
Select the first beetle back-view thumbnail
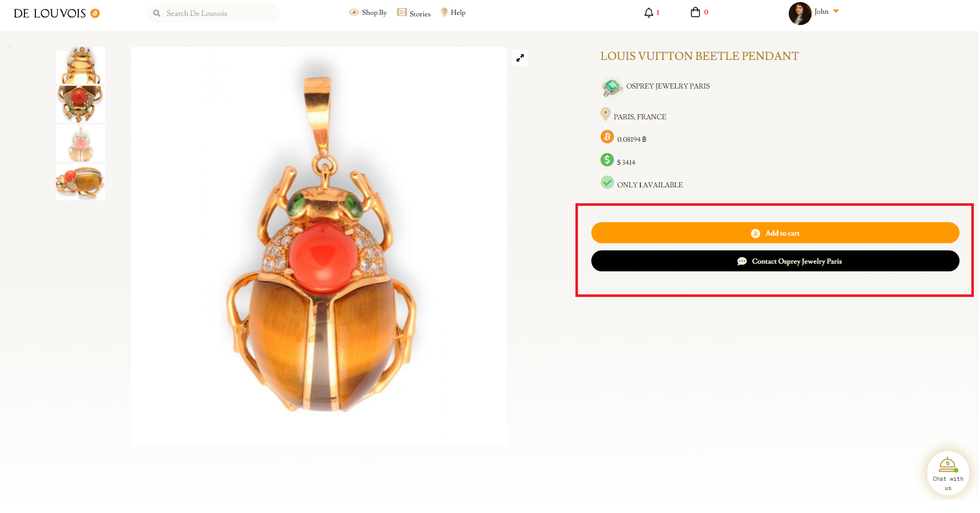tap(80, 66)
